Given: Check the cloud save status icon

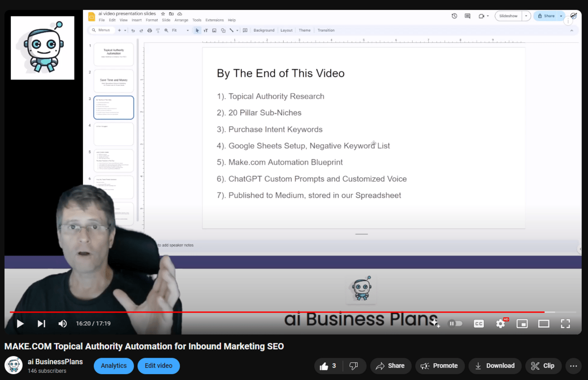Looking at the screenshot, I should pyautogui.click(x=179, y=14).
